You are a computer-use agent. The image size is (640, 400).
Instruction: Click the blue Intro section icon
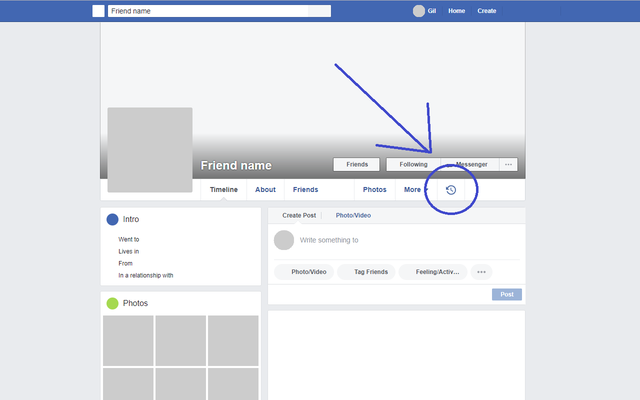(112, 219)
